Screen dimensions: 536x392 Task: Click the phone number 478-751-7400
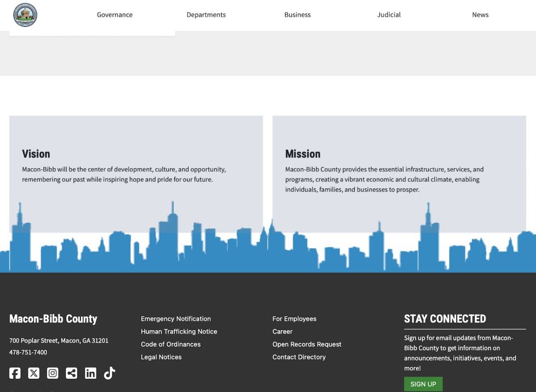(x=28, y=352)
